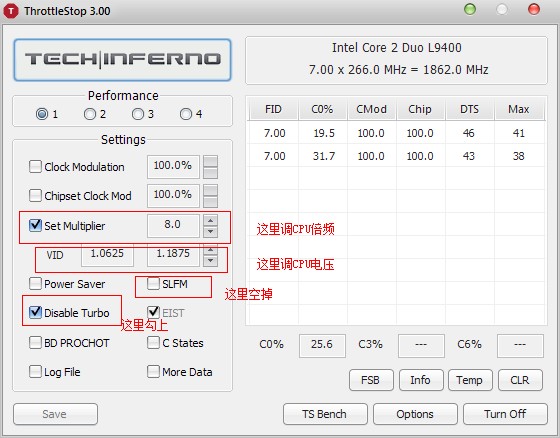Launch TS Bench
The height and width of the screenshot is (438, 560).
click(325, 414)
